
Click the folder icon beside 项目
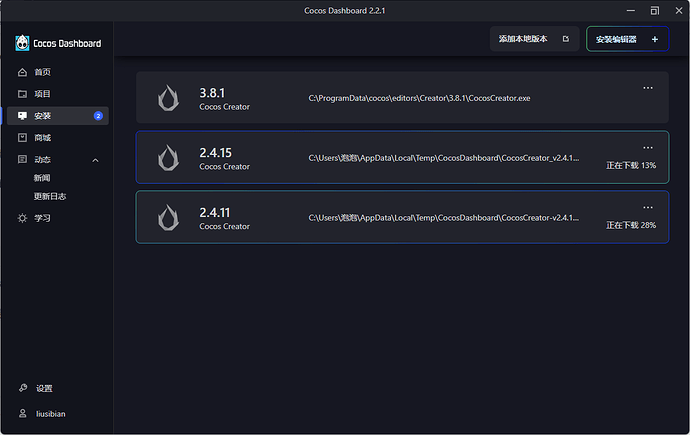(22, 94)
